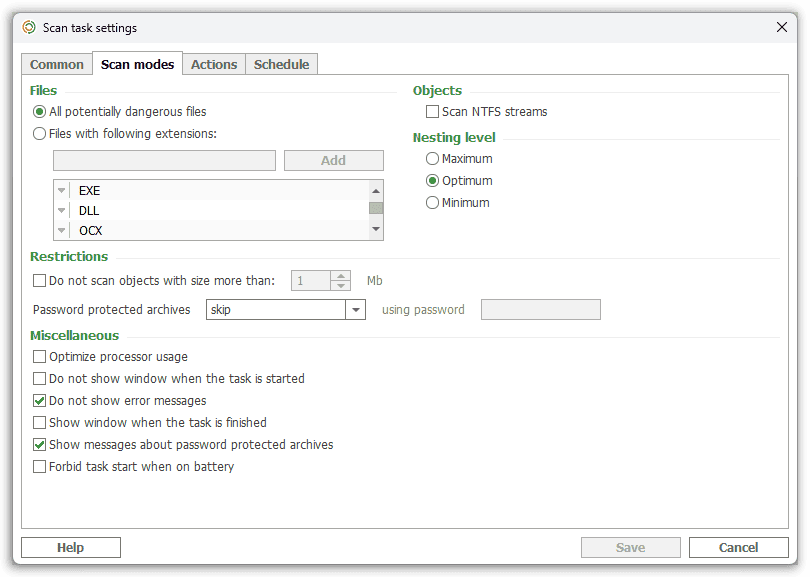The image size is (810, 577).
Task: Increase size limit with up spinner arrow
Action: 341,276
